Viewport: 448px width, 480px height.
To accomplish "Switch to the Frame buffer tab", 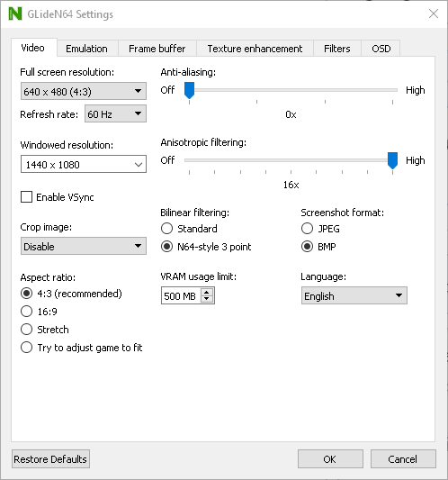I will pos(157,49).
